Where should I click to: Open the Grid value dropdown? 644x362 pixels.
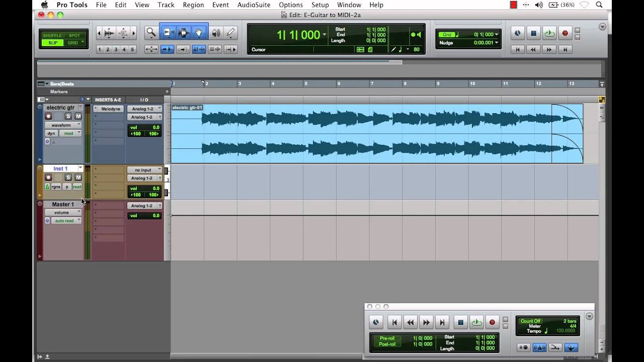coord(497,35)
